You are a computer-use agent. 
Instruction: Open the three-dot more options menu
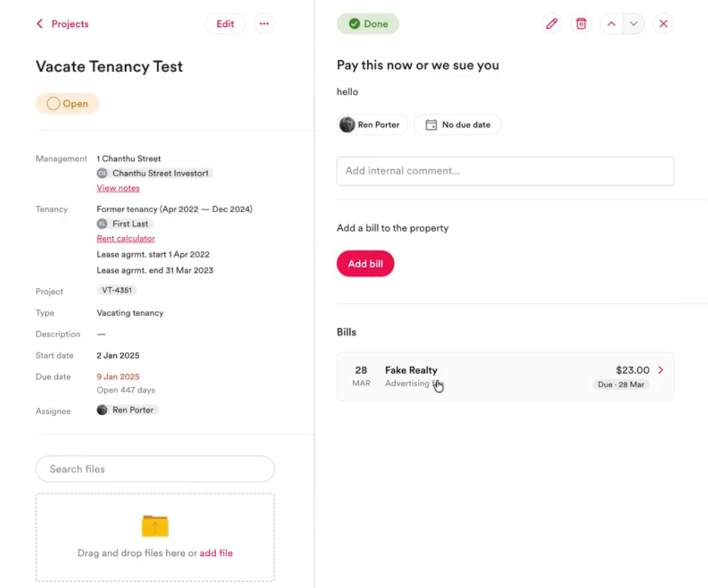tap(264, 24)
